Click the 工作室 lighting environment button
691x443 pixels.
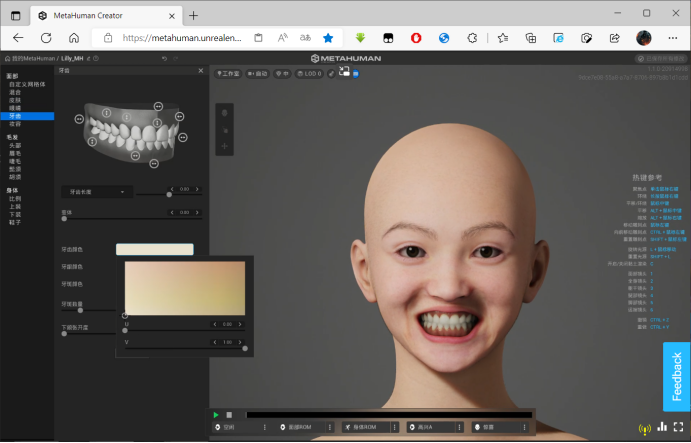228,74
